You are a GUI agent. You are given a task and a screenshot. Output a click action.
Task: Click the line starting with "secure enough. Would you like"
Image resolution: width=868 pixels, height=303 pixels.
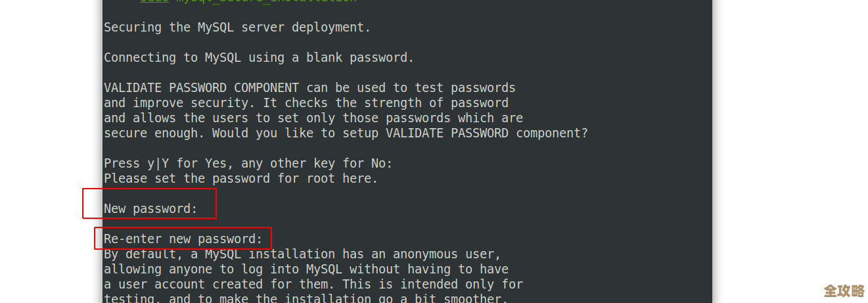tap(346, 133)
